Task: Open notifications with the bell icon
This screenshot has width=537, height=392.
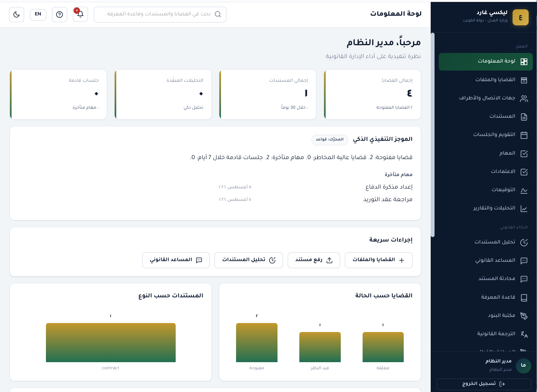Action: tap(80, 14)
